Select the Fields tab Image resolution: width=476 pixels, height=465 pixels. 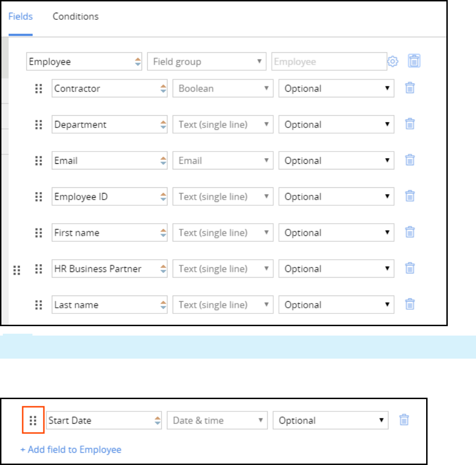21,16
